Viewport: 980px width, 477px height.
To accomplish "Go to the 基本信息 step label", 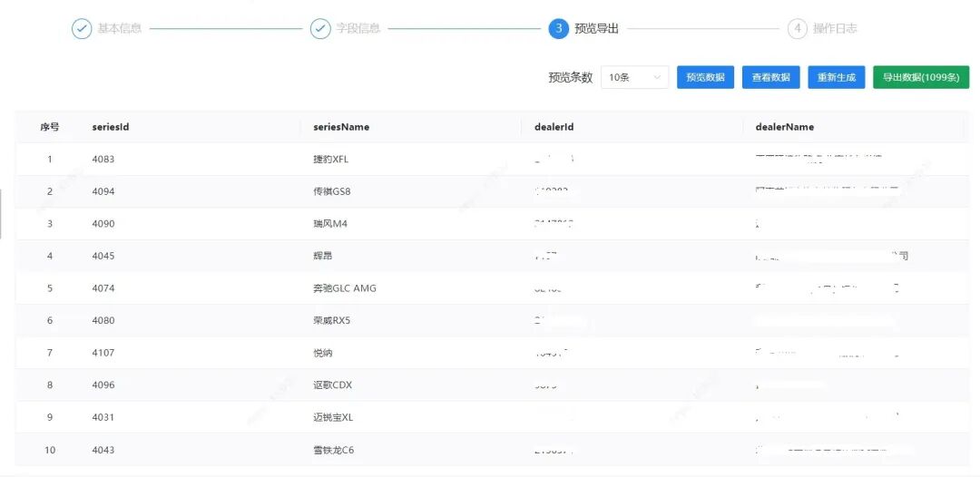I will (x=120, y=29).
